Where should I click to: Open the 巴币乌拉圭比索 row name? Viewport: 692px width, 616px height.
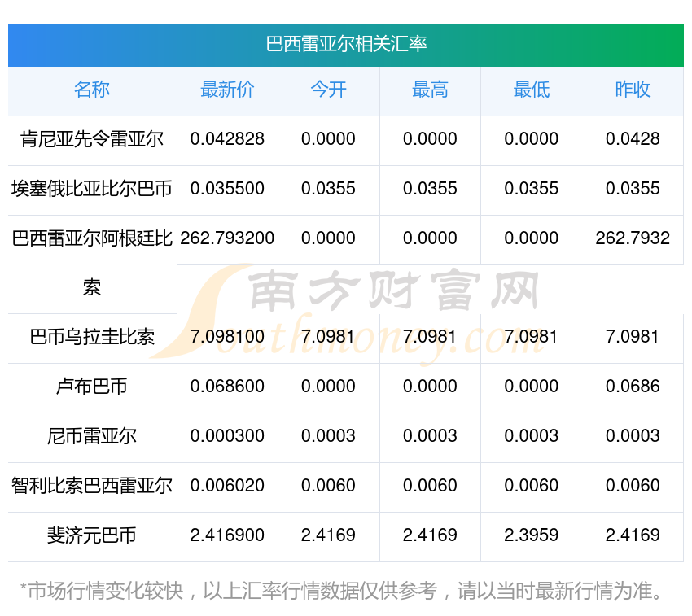coord(92,337)
